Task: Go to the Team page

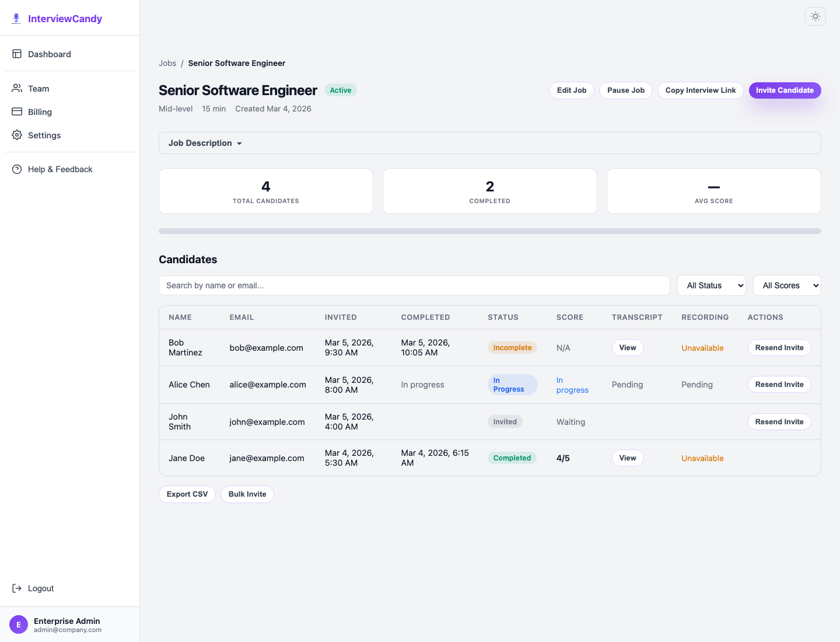Action: point(70,88)
